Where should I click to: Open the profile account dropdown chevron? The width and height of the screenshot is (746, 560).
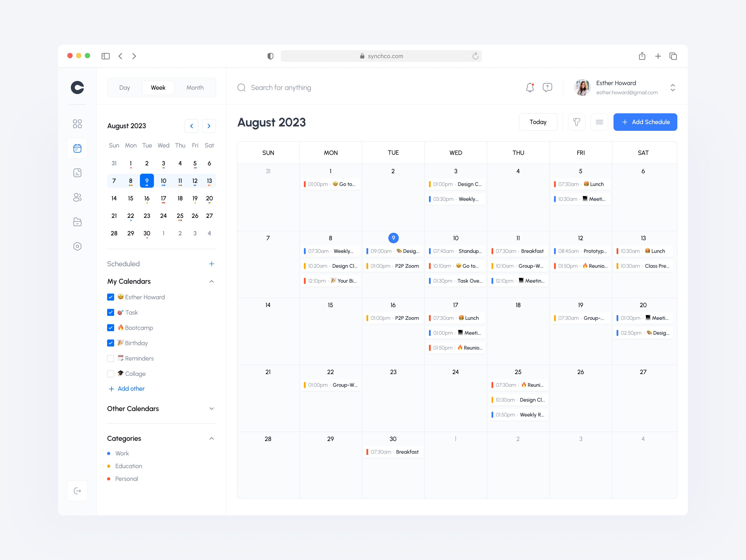pyautogui.click(x=673, y=87)
